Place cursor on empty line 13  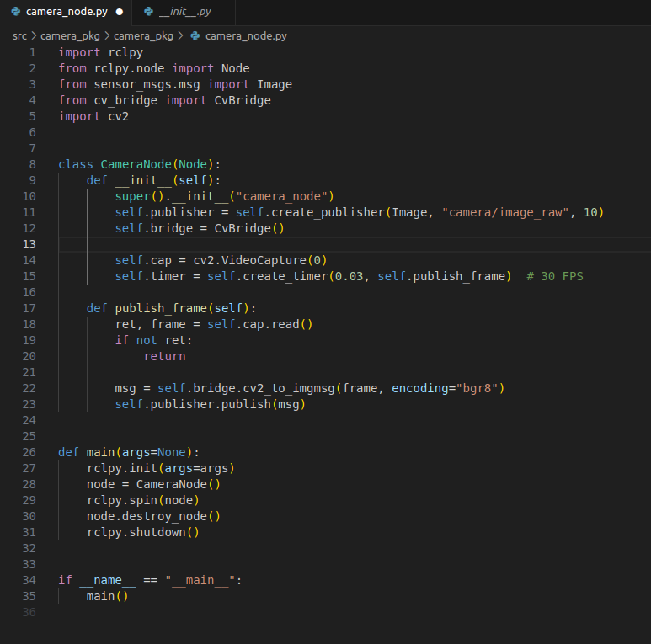point(337,244)
